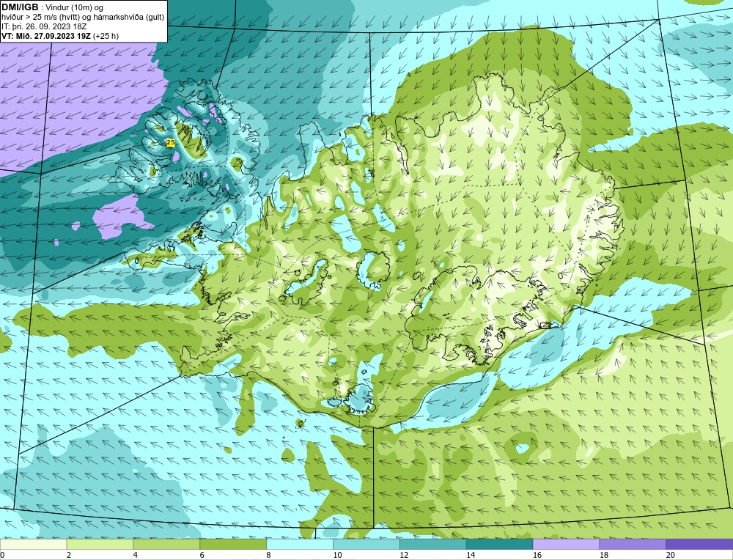Click the legend value label 8

[x=268, y=555]
